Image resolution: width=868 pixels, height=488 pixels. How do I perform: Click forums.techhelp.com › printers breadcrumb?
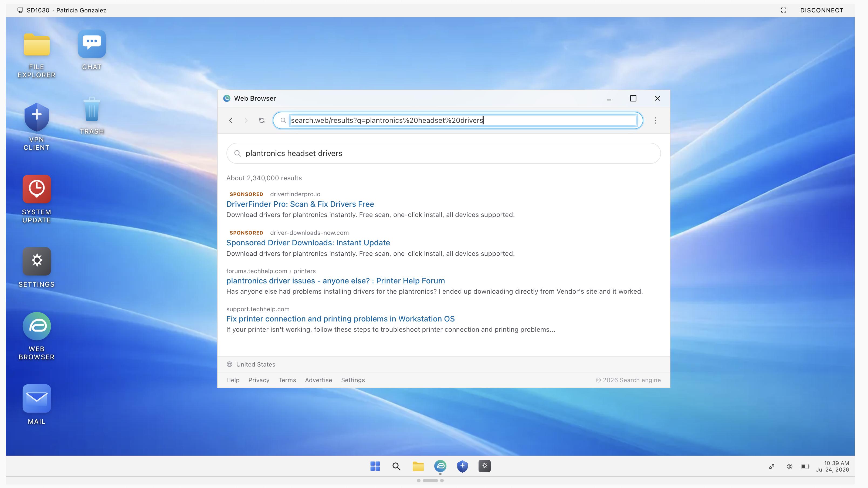click(271, 271)
